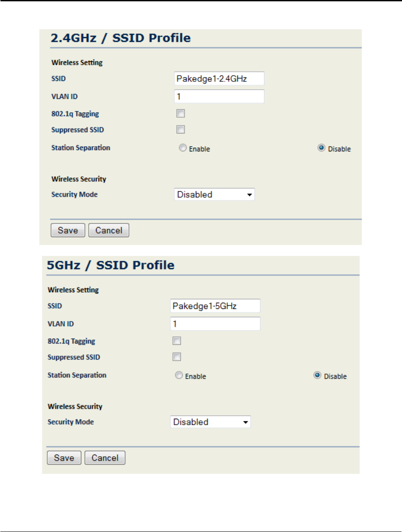Screen dimensions: 402x532
Task: Check Suppressed SSID in 2.4GHz profile
Action: coord(180,129)
